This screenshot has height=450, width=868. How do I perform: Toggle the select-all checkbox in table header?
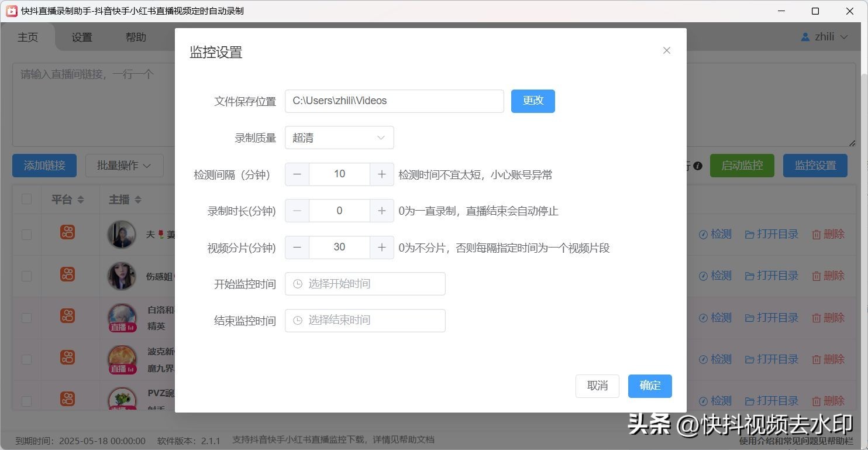coord(27,199)
